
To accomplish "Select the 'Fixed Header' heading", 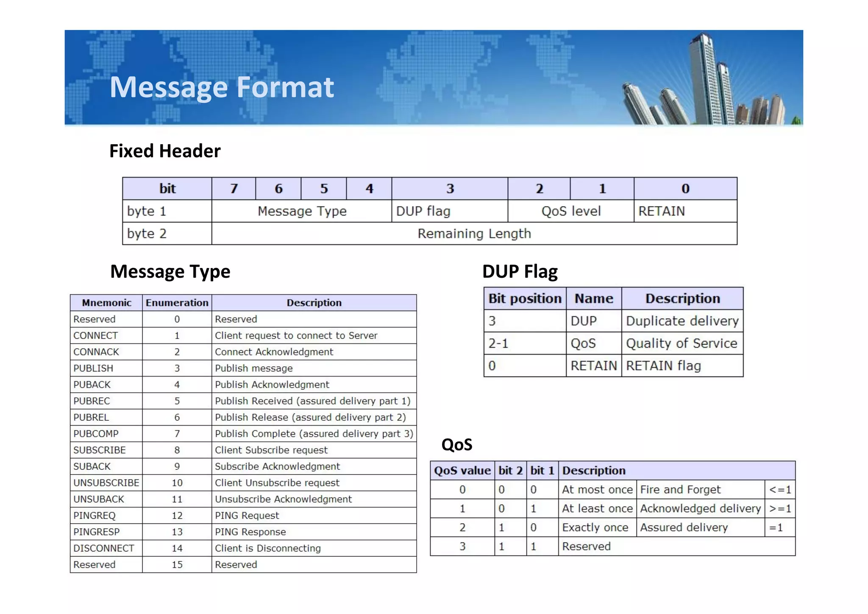I will (165, 151).
